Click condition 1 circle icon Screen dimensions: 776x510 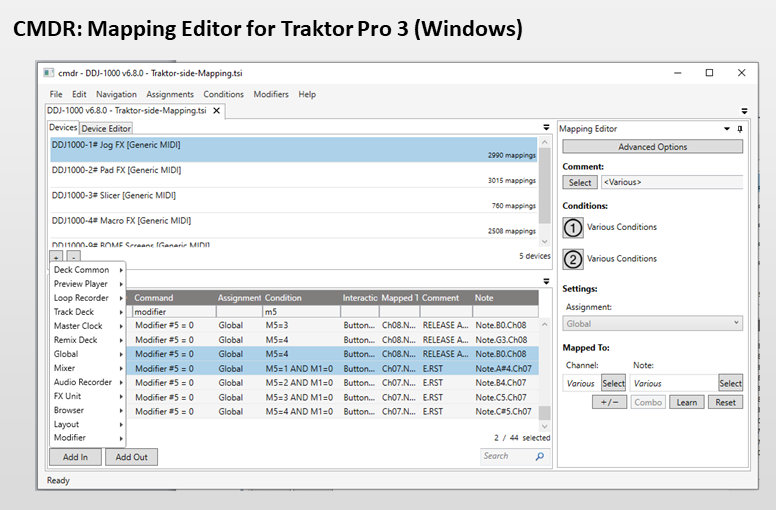tap(573, 228)
